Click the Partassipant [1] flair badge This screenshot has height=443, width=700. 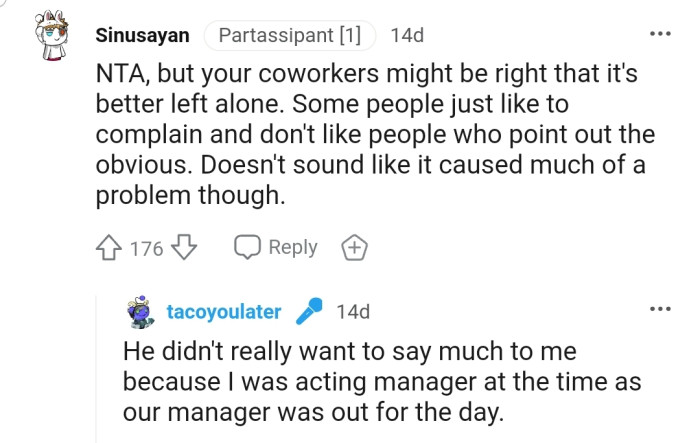(x=289, y=36)
